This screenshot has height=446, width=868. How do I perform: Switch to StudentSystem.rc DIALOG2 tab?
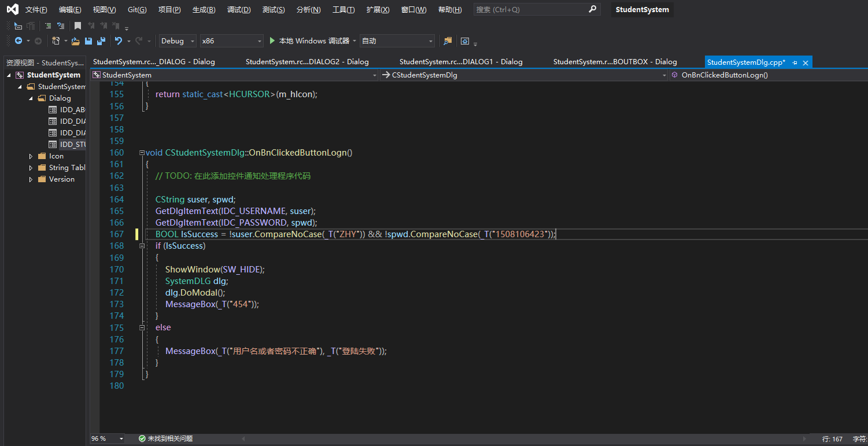point(307,62)
